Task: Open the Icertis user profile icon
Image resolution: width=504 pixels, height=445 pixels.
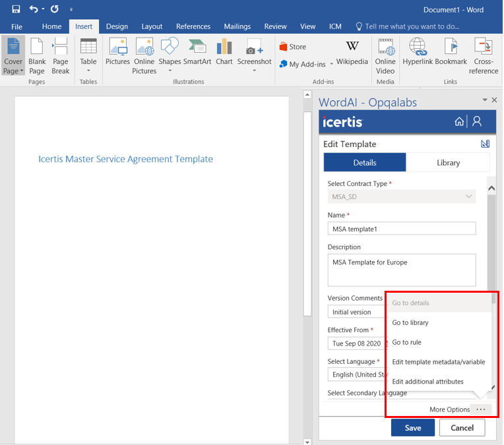Action: tap(478, 121)
